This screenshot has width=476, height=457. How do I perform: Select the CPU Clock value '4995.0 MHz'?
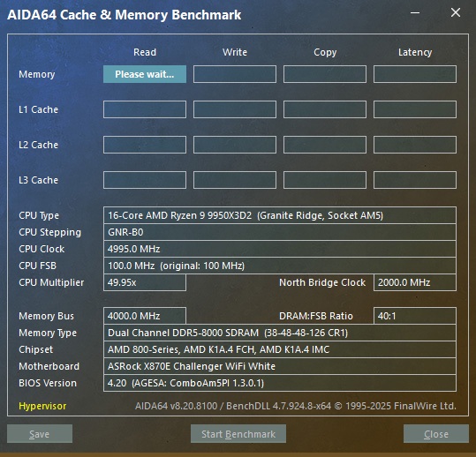tap(280, 249)
